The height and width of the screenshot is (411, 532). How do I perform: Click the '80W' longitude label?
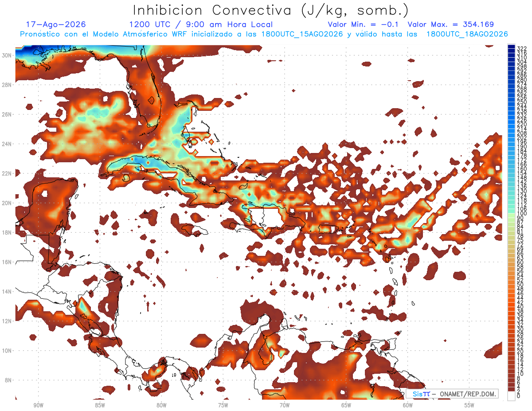tap(161, 405)
